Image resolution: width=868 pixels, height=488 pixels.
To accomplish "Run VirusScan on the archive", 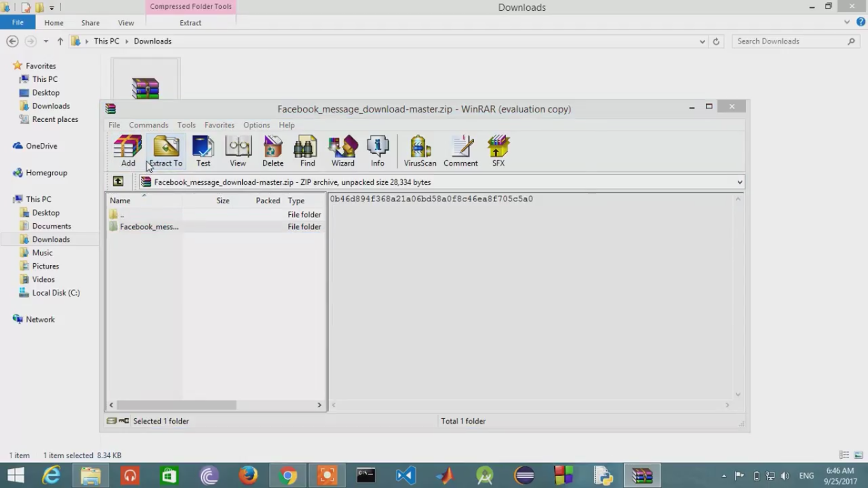I will 420,151.
